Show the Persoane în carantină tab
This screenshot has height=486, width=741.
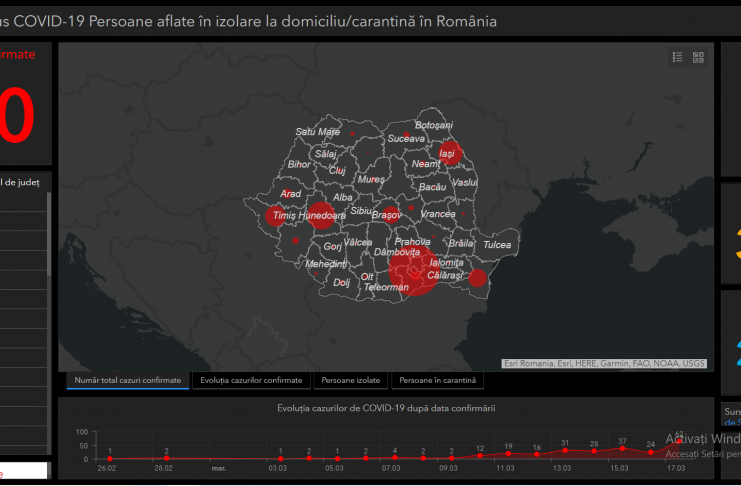coord(437,381)
